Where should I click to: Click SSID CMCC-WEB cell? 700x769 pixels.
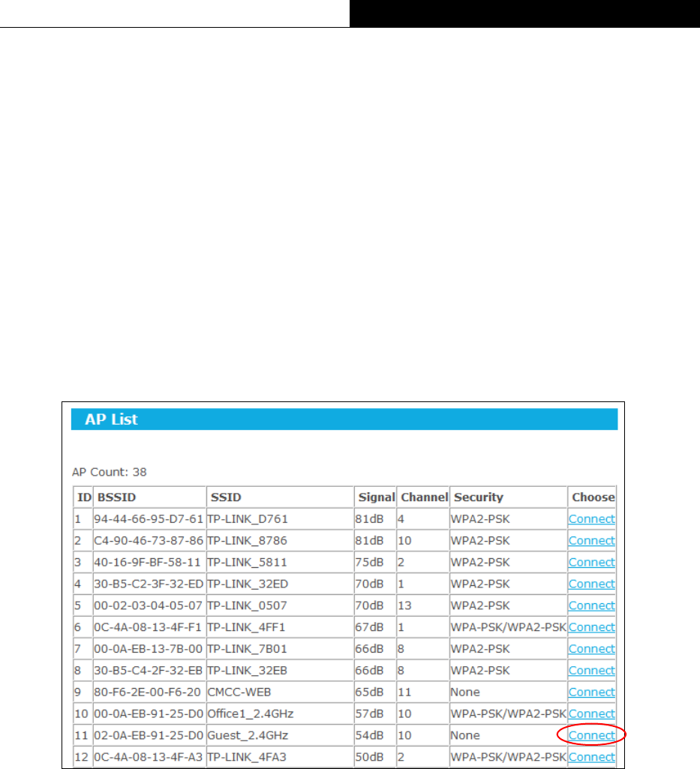pos(280,692)
